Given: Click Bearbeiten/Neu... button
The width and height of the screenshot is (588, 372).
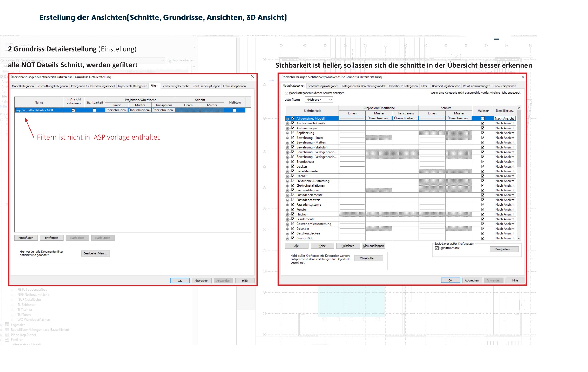Looking at the screenshot, I should (x=95, y=253).
